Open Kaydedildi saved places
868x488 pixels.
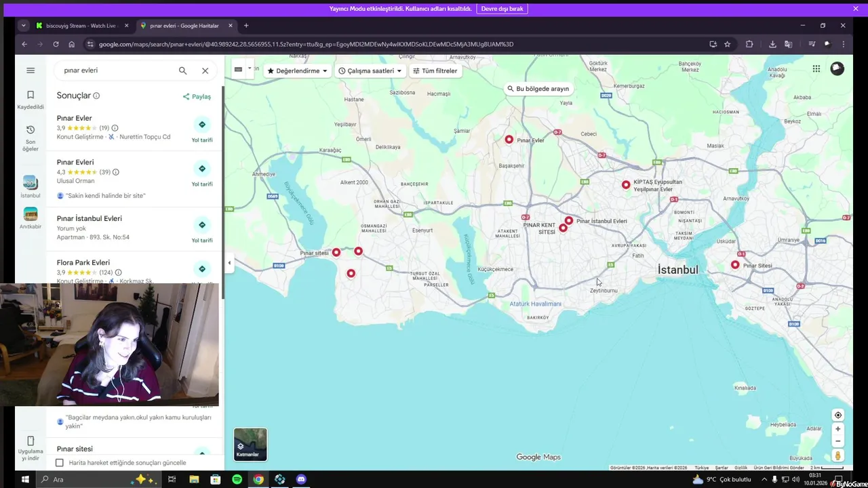30,100
